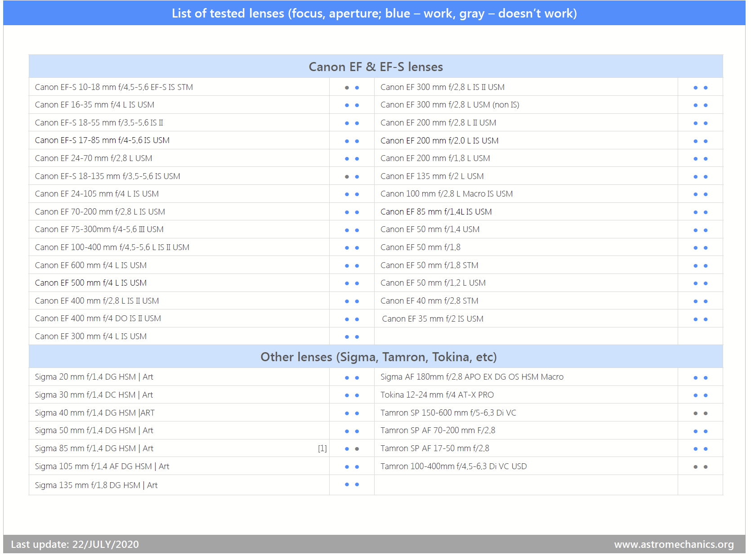Select 'Canon EF 75-300mm f/4-5.6 III USM'
Screen dimensions: 751x560
click(x=99, y=229)
